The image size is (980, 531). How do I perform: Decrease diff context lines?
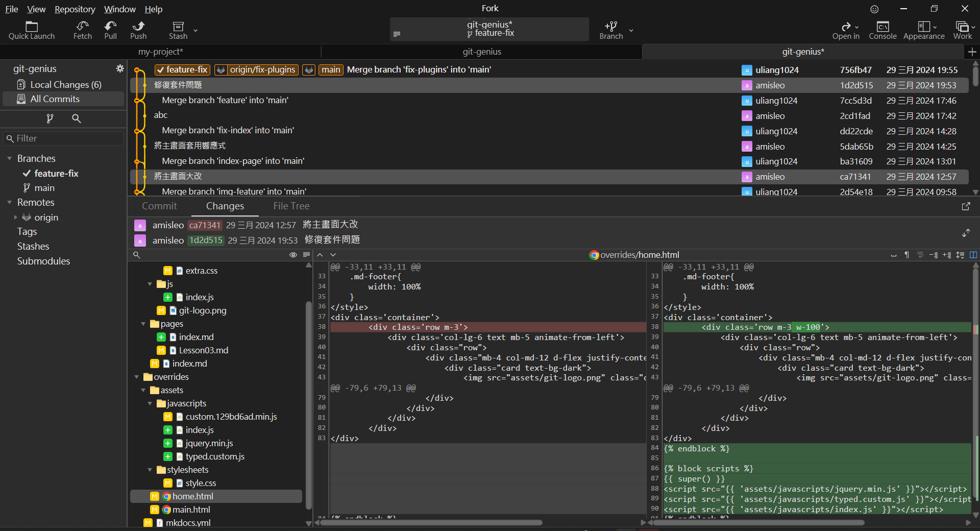[x=934, y=255]
